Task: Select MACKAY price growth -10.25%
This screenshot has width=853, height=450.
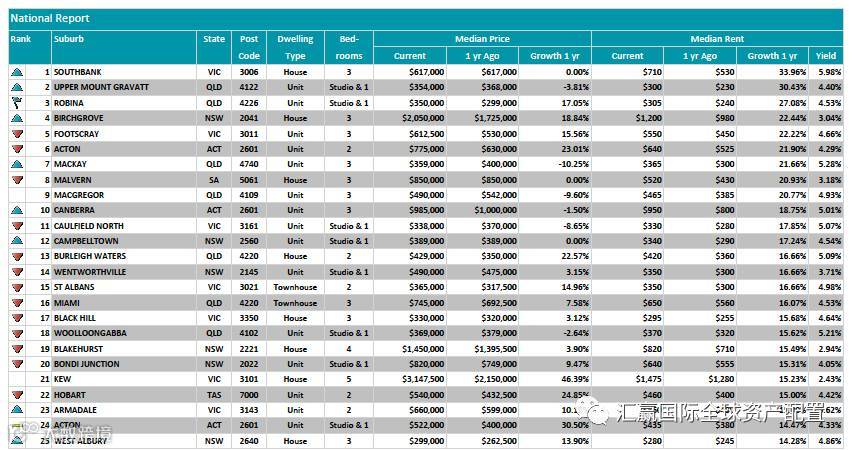Action: pyautogui.click(x=573, y=164)
